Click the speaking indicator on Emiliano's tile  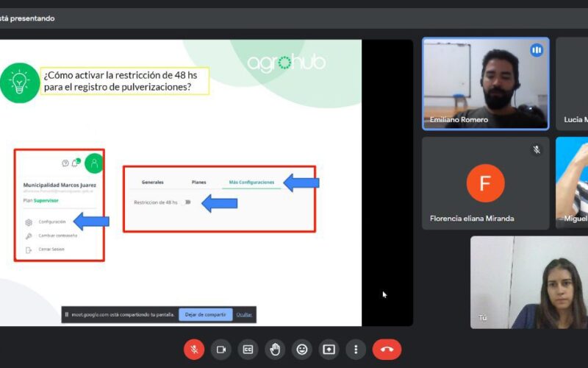click(537, 50)
